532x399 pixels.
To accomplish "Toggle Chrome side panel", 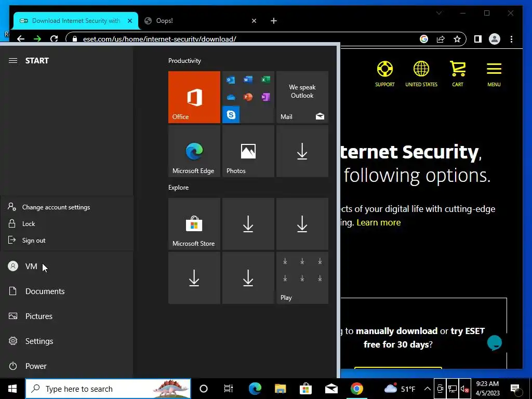I will [478, 39].
